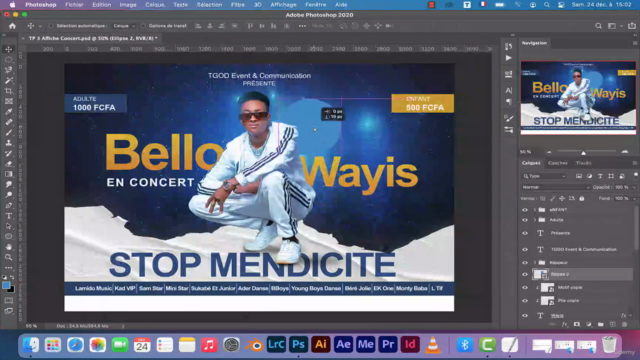The width and height of the screenshot is (640, 360).
Task: Select the Move tool in the toolbar
Action: coord(9,49)
